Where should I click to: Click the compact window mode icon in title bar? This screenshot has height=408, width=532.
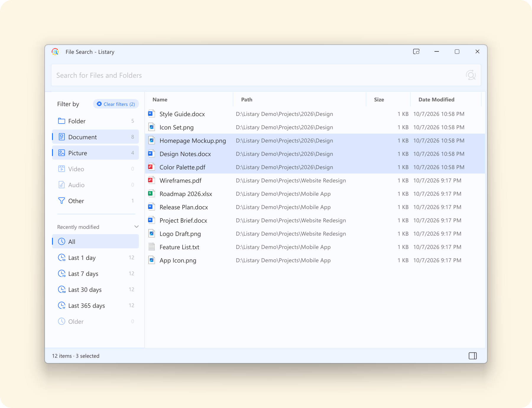coord(416,51)
